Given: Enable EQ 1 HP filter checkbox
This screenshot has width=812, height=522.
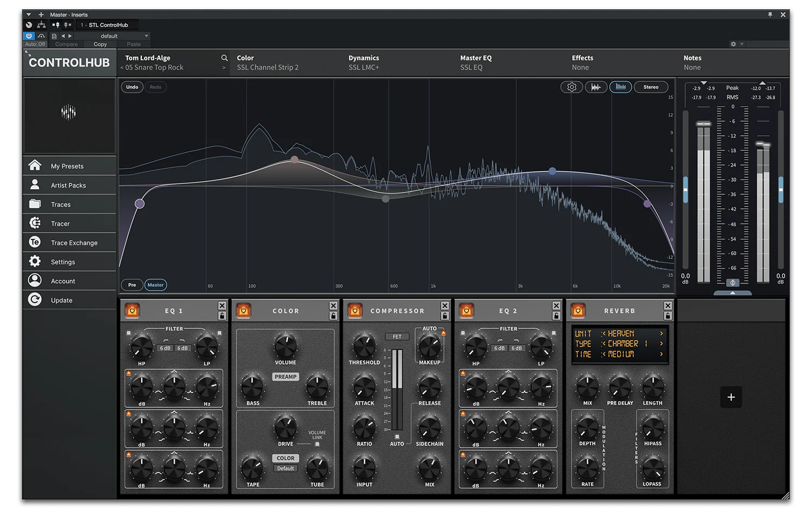Looking at the screenshot, I should (128, 333).
